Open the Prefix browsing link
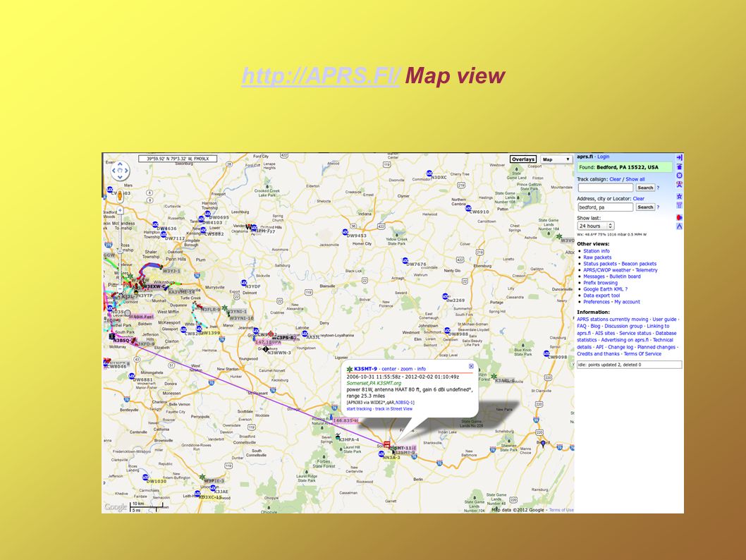This screenshot has height=560, width=746. [x=601, y=283]
